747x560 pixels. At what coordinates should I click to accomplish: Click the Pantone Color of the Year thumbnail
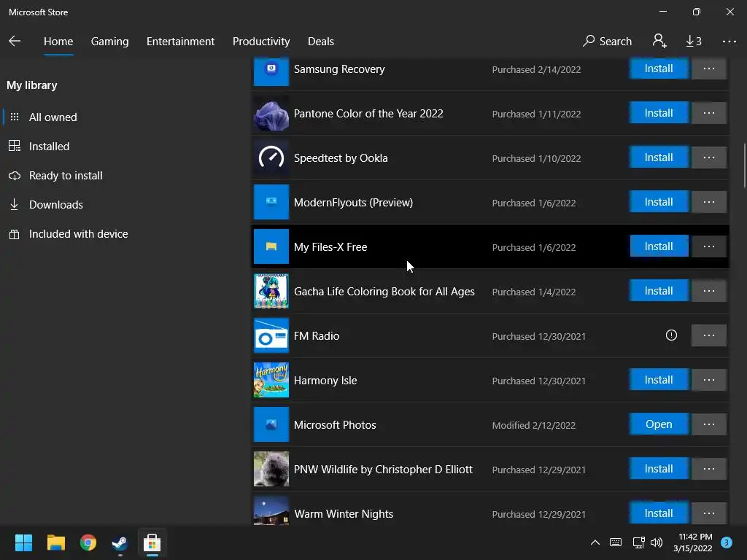coord(271,113)
